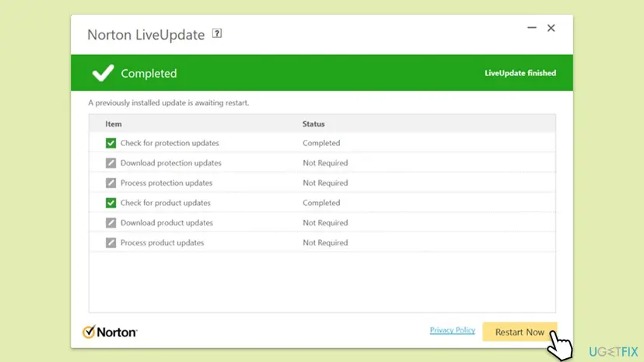Viewport: 644px width, 362px height.
Task: Select "Download product updates" row text
Action: (166, 222)
